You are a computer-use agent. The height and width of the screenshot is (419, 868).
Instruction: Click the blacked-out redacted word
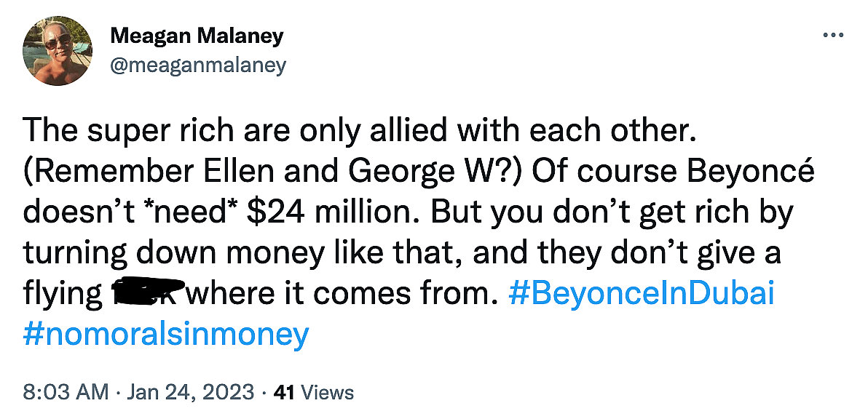pos(149,292)
